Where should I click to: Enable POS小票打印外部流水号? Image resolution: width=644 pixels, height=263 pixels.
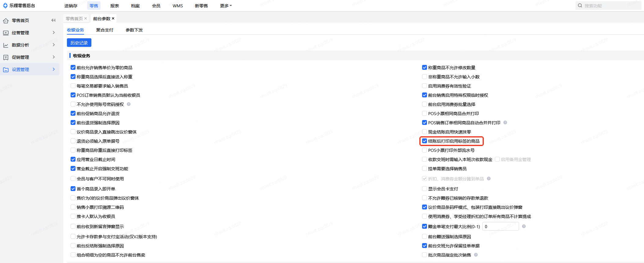(x=425, y=150)
